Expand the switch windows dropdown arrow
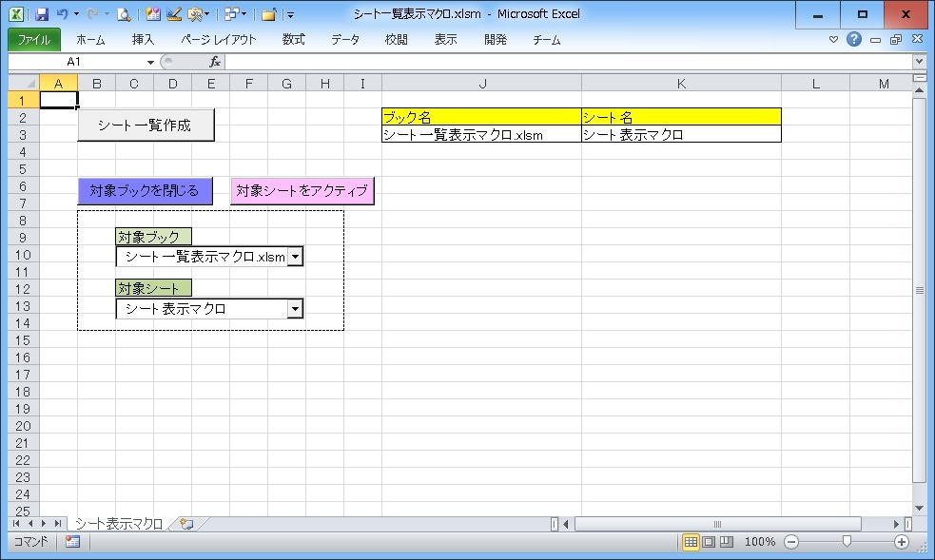935x560 pixels. click(x=243, y=14)
